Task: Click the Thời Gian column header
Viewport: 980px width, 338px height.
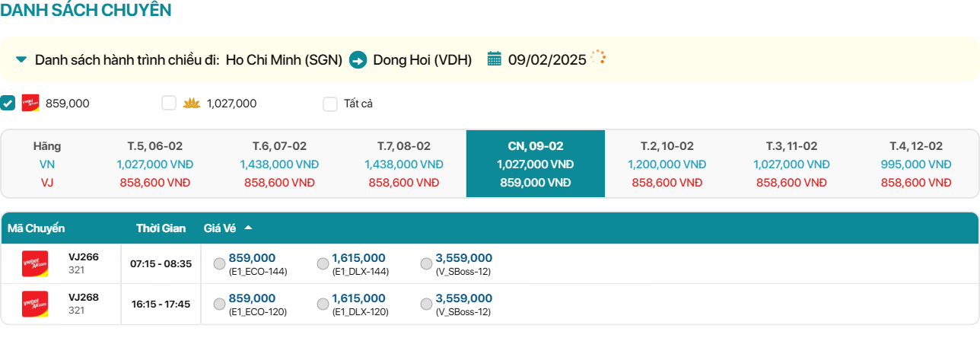Action: click(x=161, y=228)
